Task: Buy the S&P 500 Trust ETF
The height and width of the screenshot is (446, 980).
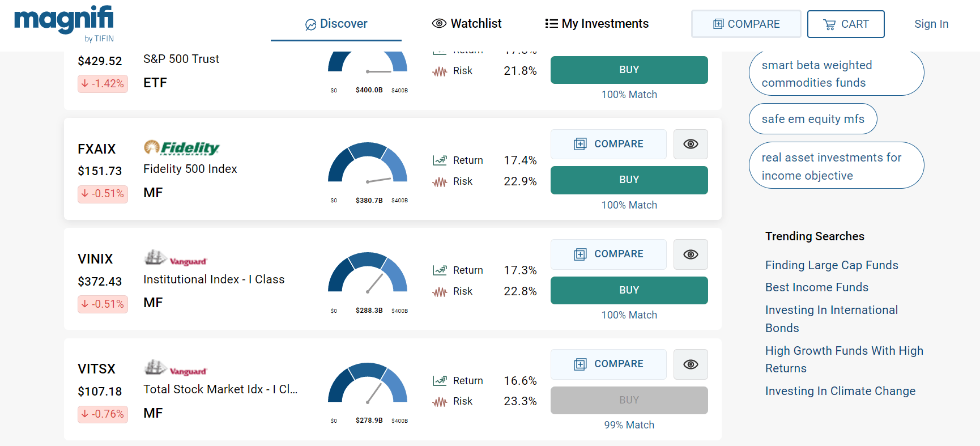Action: [629, 70]
